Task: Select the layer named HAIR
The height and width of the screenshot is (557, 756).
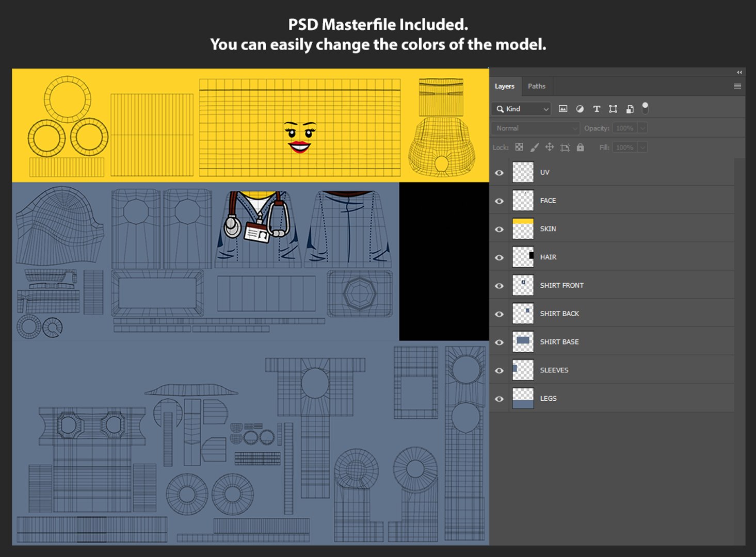Action: [x=548, y=257]
